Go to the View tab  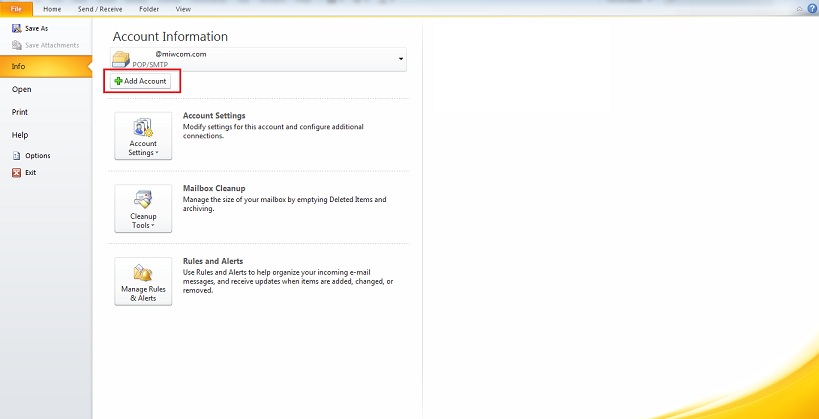pos(183,9)
